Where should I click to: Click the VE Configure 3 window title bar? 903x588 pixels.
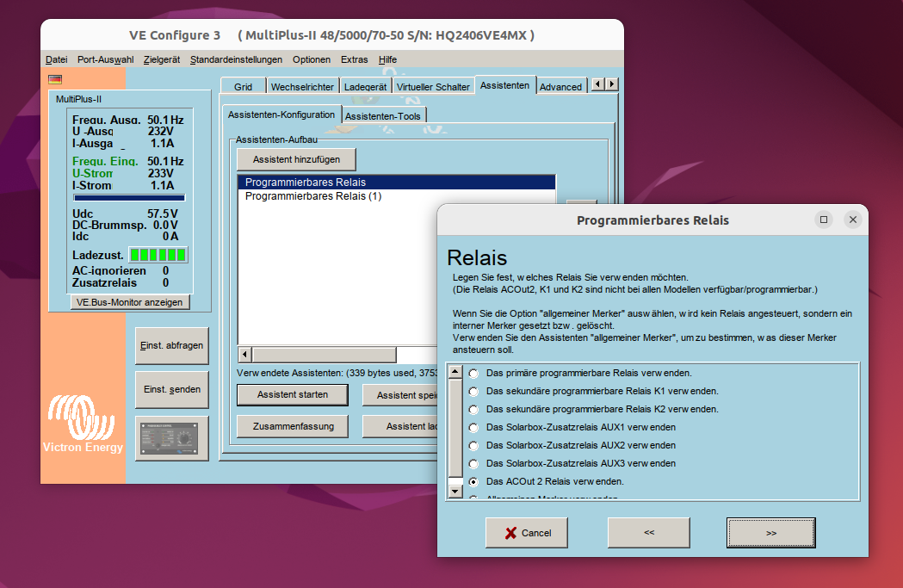[x=331, y=35]
